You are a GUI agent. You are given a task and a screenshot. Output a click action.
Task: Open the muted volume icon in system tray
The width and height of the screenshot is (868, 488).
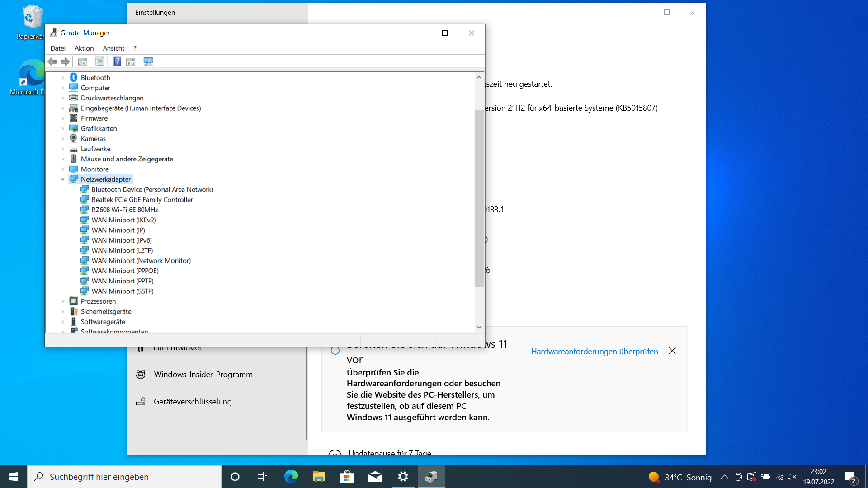click(792, 477)
